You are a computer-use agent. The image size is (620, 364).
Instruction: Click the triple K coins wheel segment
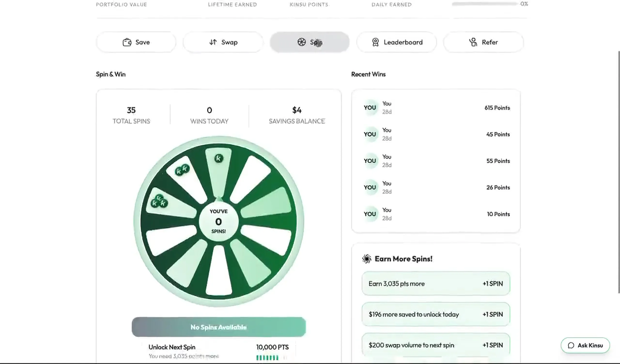pos(171,203)
